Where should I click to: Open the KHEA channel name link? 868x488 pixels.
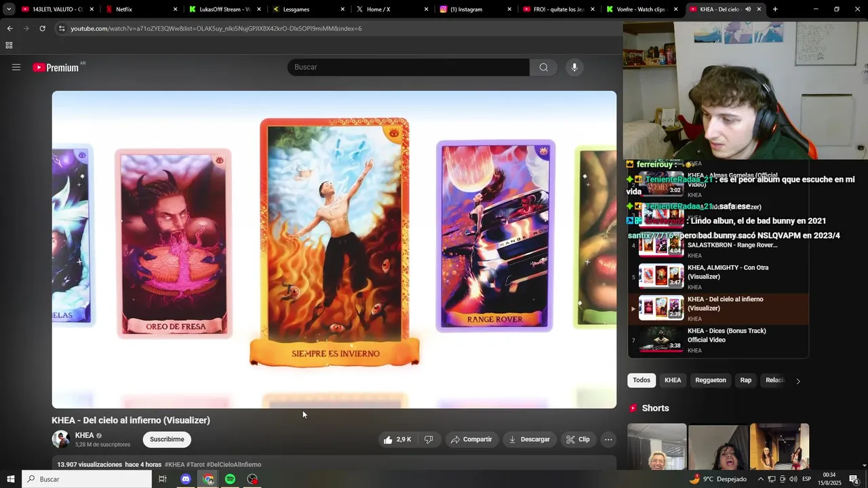84,435
